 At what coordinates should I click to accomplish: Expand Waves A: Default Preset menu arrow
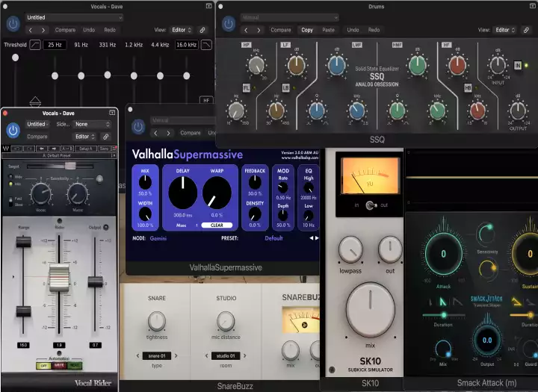tap(114, 156)
